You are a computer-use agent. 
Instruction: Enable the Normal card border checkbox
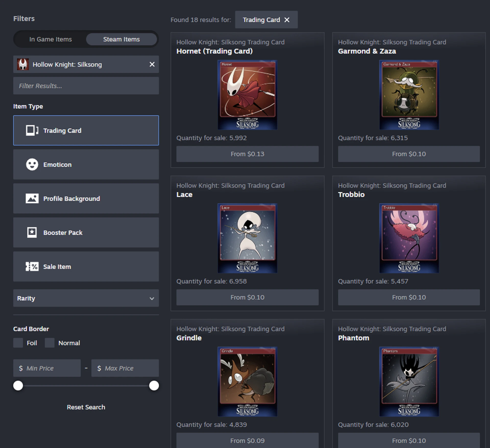tap(50, 343)
